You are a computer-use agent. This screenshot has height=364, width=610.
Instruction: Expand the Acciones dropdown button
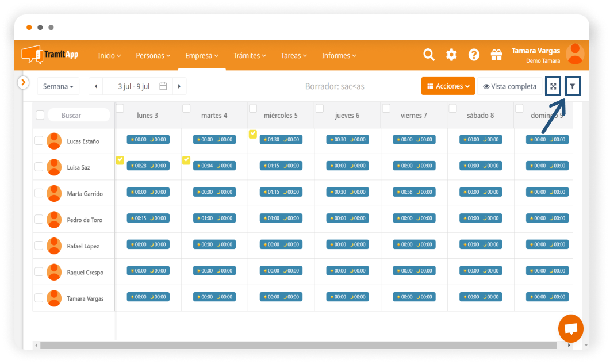point(448,86)
